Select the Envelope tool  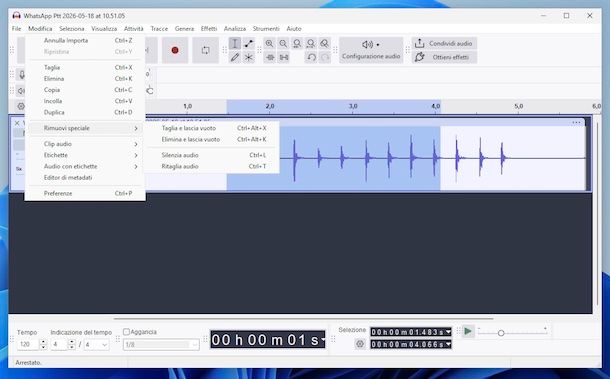[249, 44]
